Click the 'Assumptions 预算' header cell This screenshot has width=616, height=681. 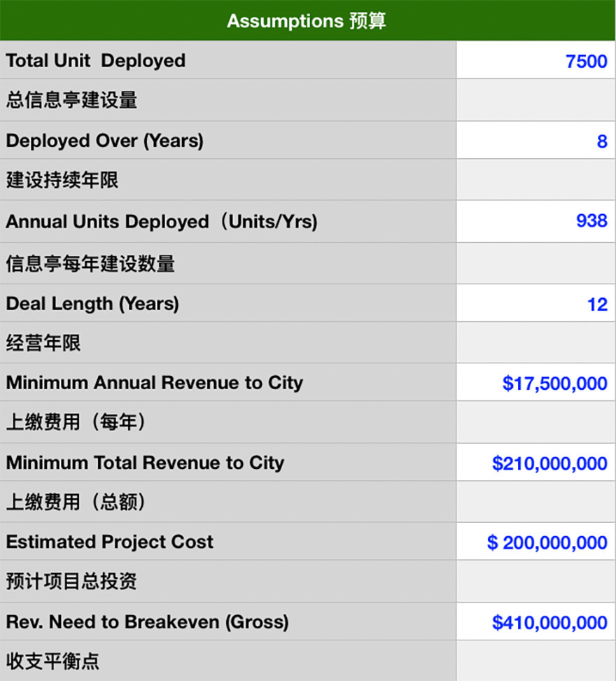click(307, 20)
